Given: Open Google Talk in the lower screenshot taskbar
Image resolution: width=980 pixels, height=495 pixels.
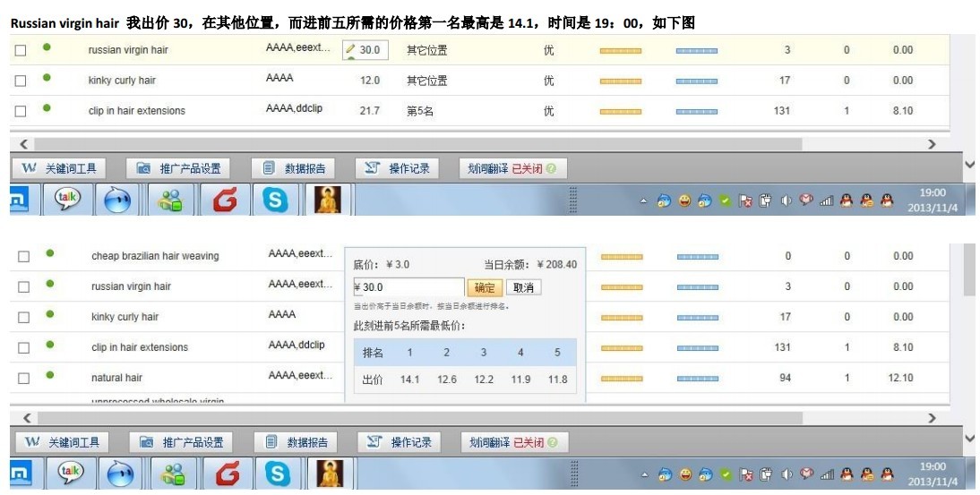Looking at the screenshot, I should click(70, 474).
